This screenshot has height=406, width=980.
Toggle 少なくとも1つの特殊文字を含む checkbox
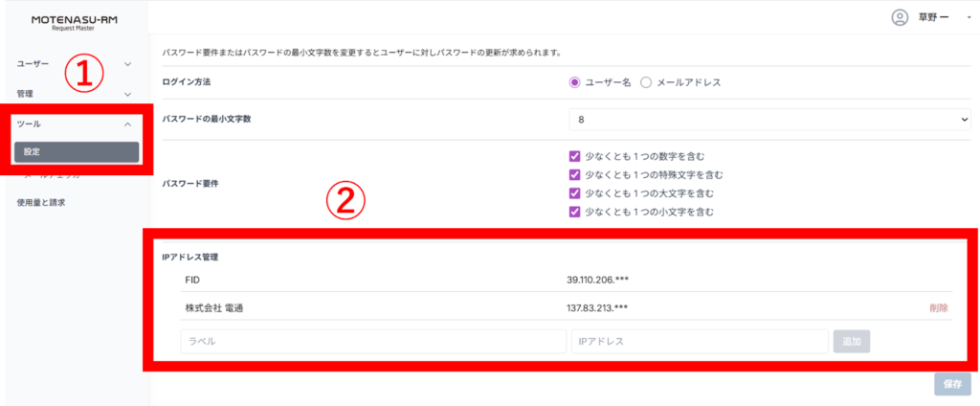pos(575,174)
